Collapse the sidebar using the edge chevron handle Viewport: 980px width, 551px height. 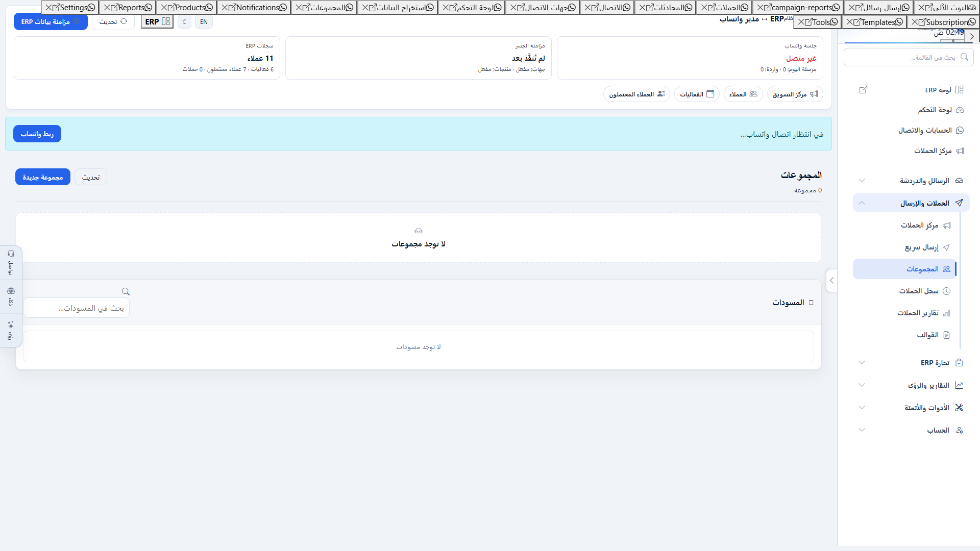[831, 281]
